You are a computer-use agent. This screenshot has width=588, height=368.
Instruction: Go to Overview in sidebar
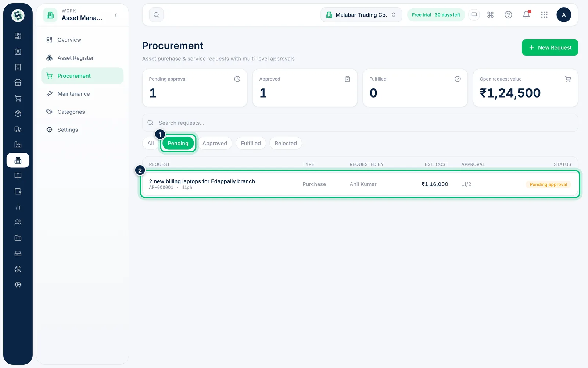click(82, 40)
